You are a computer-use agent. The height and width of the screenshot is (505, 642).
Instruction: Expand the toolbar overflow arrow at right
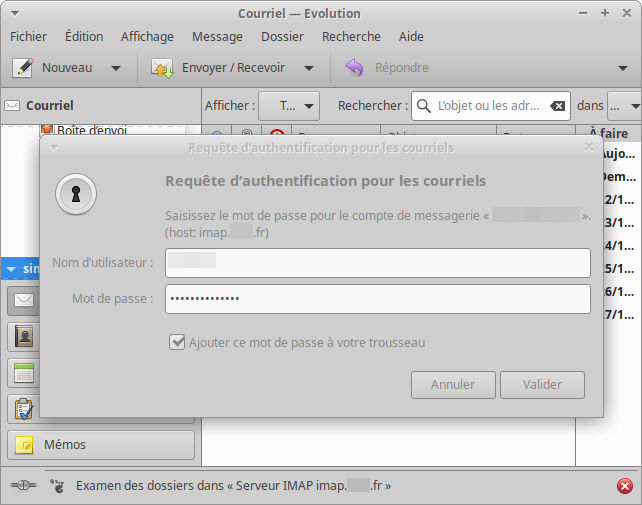point(623,68)
